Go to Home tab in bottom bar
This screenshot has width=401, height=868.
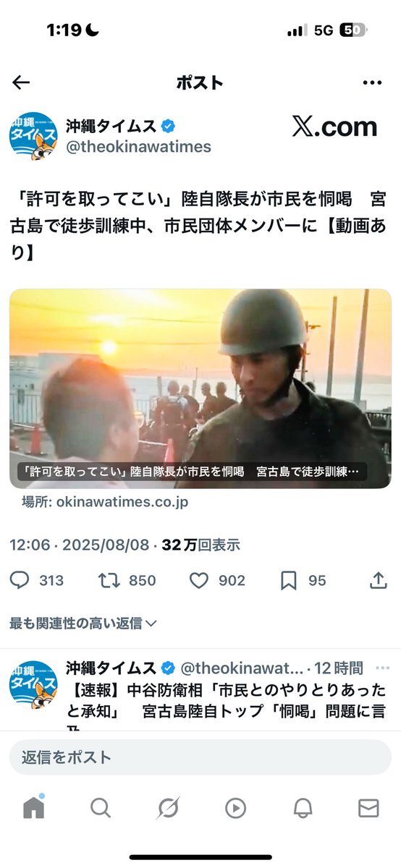tap(33, 807)
